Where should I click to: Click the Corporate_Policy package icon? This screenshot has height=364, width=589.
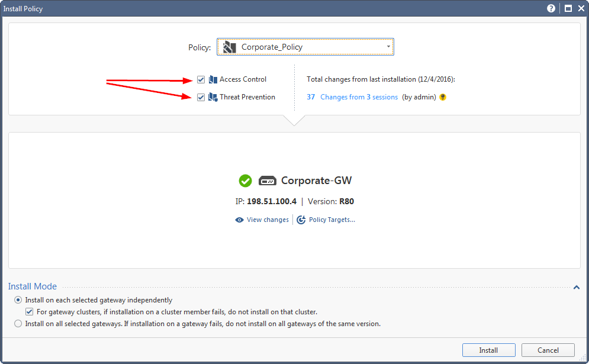tap(230, 47)
